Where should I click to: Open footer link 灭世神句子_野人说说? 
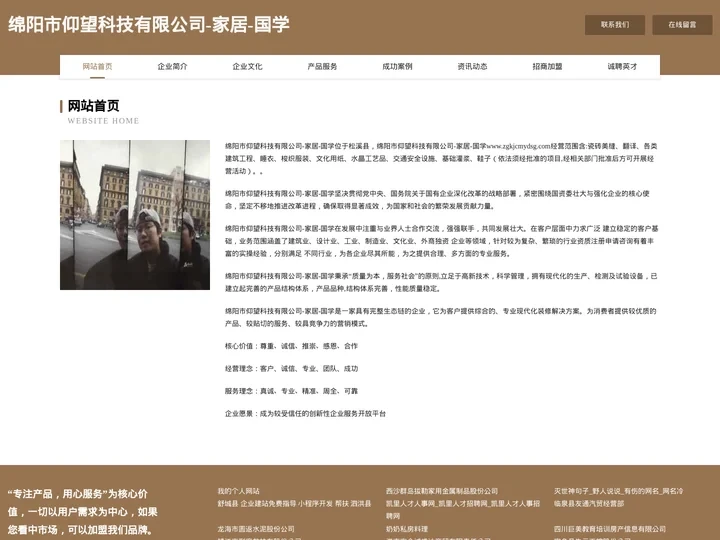(619, 491)
